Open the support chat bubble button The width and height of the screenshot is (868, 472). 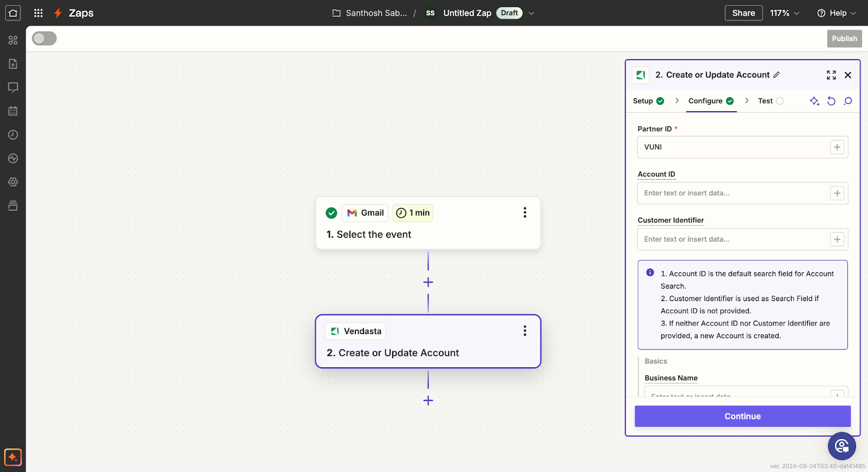point(841,446)
